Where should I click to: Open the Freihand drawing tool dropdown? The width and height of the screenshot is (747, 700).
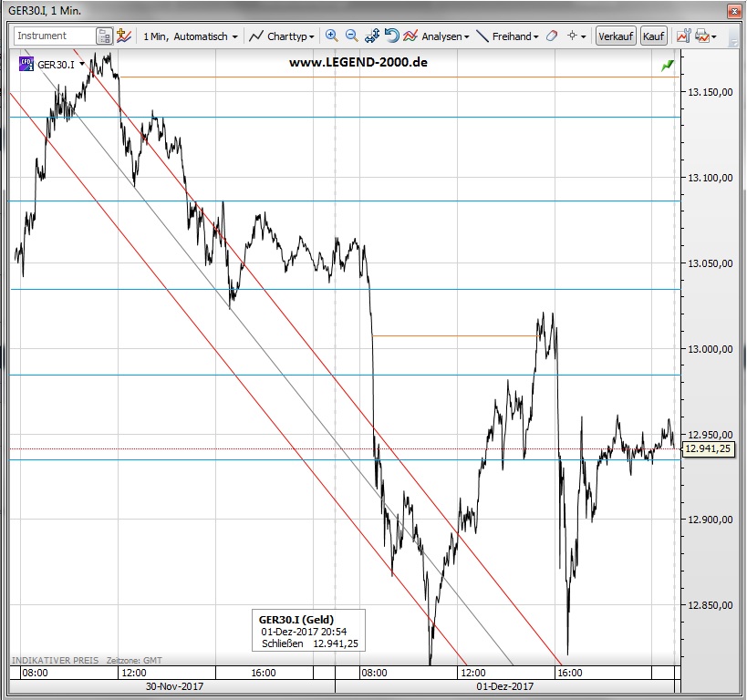point(508,36)
